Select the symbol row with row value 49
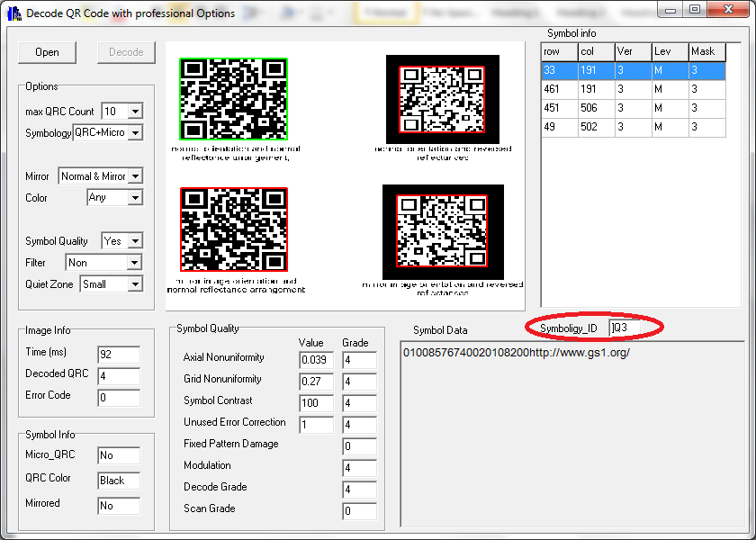 [634, 127]
